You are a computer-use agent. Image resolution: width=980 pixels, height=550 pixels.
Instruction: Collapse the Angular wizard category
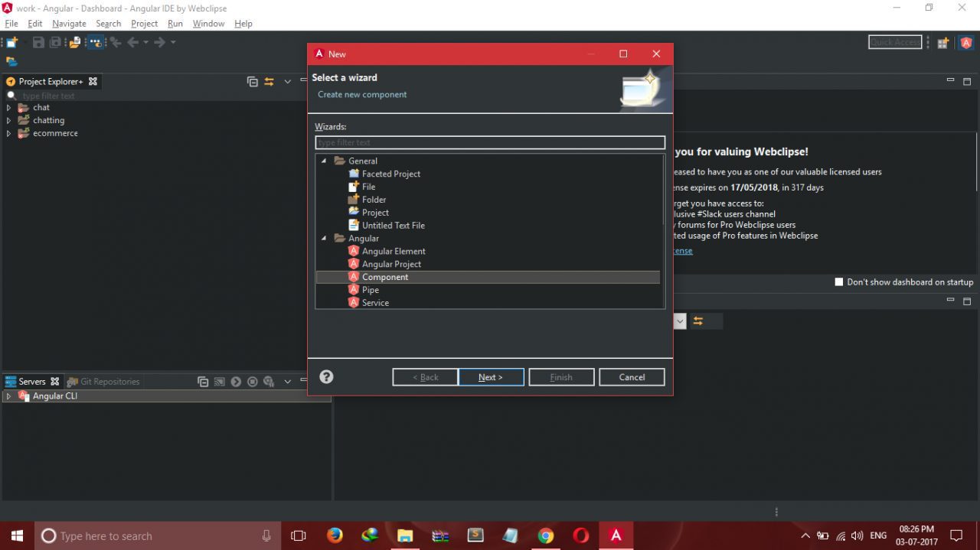tap(324, 239)
